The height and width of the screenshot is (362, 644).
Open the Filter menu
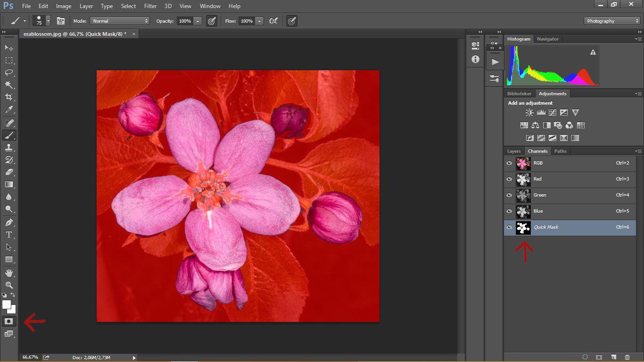point(150,6)
